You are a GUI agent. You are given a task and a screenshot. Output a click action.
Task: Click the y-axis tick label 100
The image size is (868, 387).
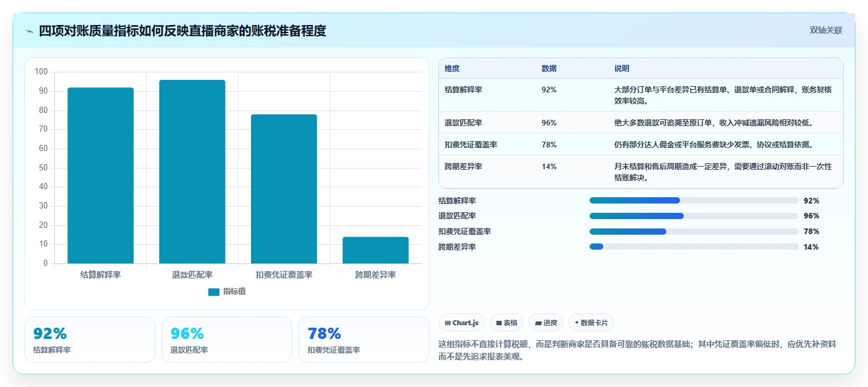pyautogui.click(x=41, y=72)
